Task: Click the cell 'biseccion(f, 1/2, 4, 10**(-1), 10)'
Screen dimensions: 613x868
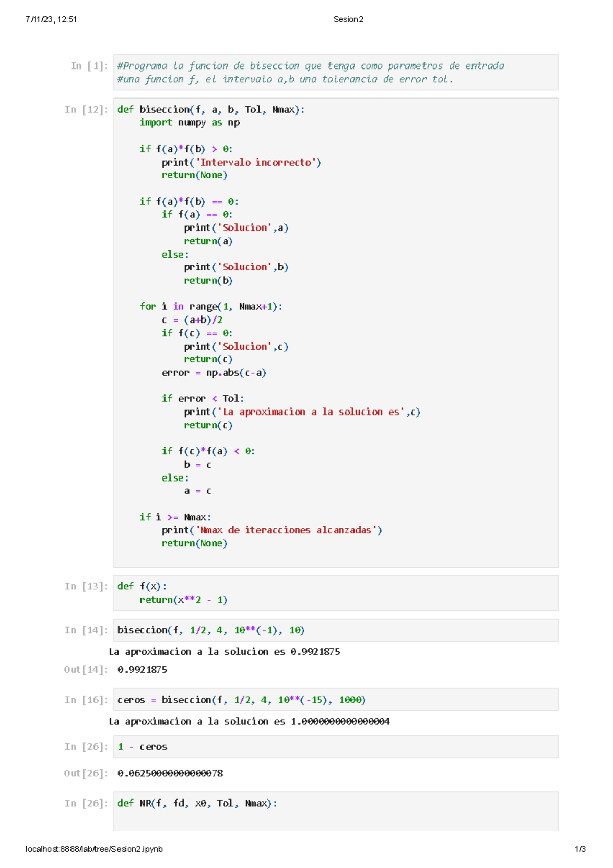Action: tap(336, 630)
